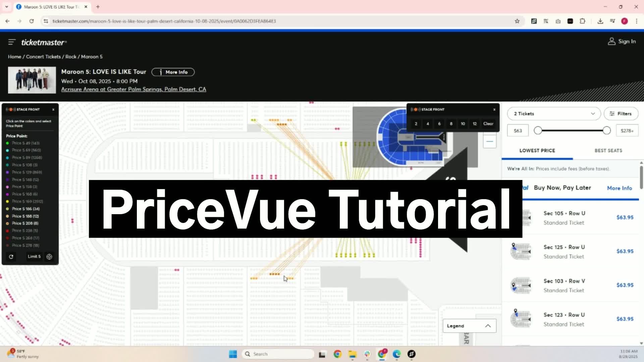Select quantity 6 in Stage Front panel
The width and height of the screenshot is (644, 362).
[439, 124]
